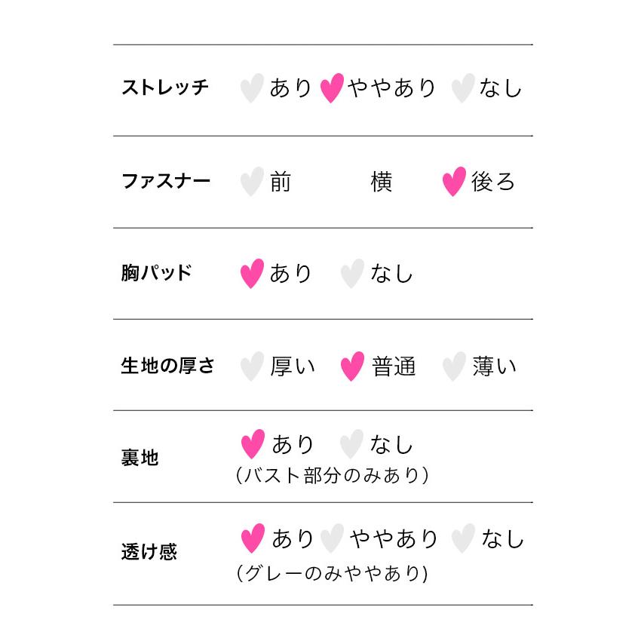Click the pink heart next to 普通 thickness

pyautogui.click(x=352, y=366)
